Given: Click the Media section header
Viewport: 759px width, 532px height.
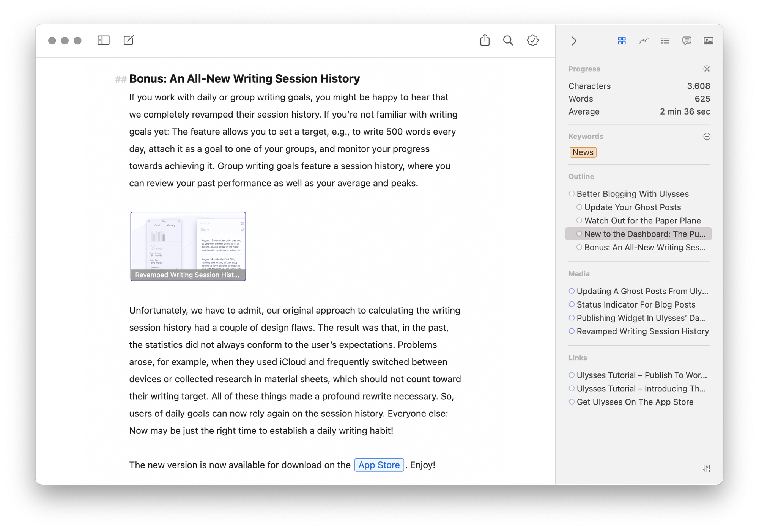Looking at the screenshot, I should pyautogui.click(x=579, y=274).
